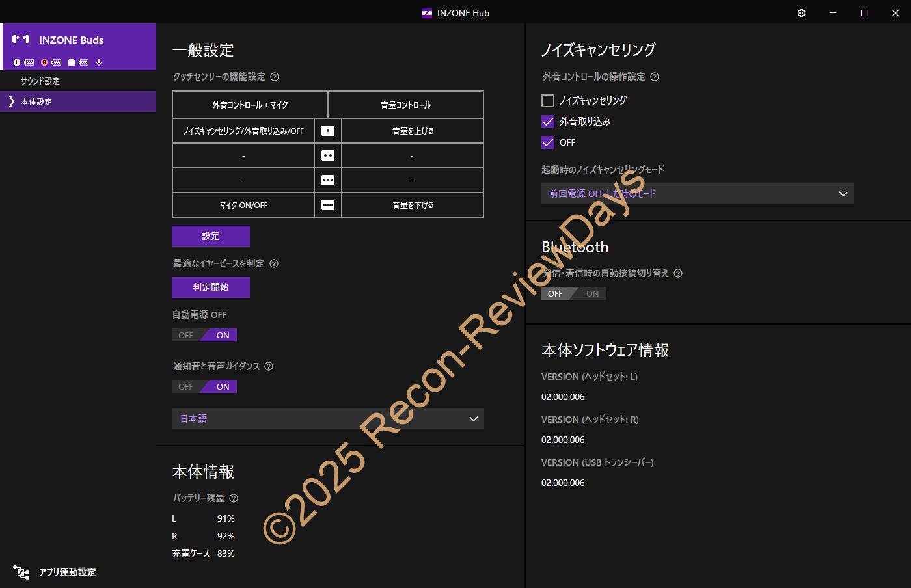
Task: Click the 設定 button
Action: [x=211, y=236]
